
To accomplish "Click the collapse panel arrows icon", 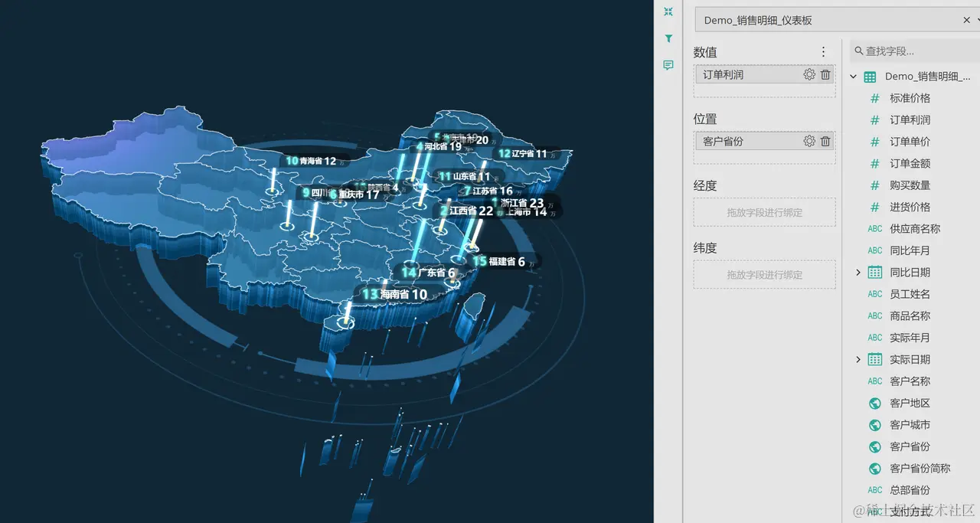I will click(668, 11).
